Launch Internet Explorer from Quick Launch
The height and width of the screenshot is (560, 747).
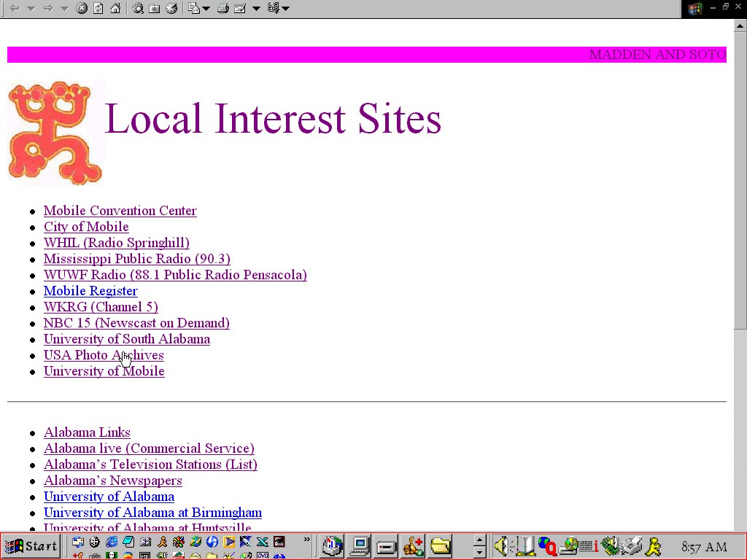[x=112, y=542]
